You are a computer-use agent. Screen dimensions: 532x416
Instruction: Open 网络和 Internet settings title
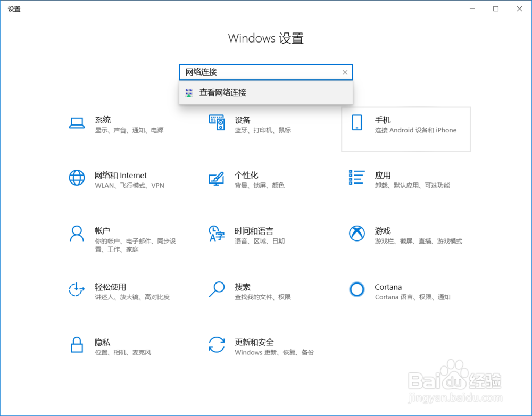120,176
